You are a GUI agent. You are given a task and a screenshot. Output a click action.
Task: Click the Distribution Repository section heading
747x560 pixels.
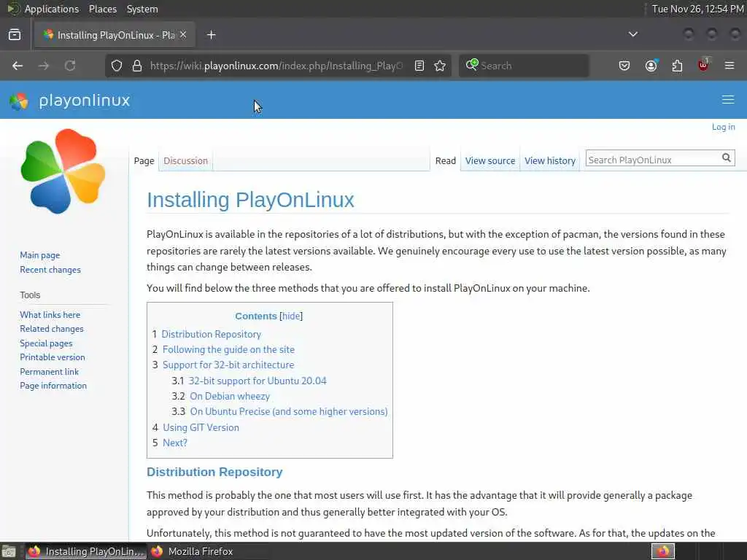pos(214,472)
